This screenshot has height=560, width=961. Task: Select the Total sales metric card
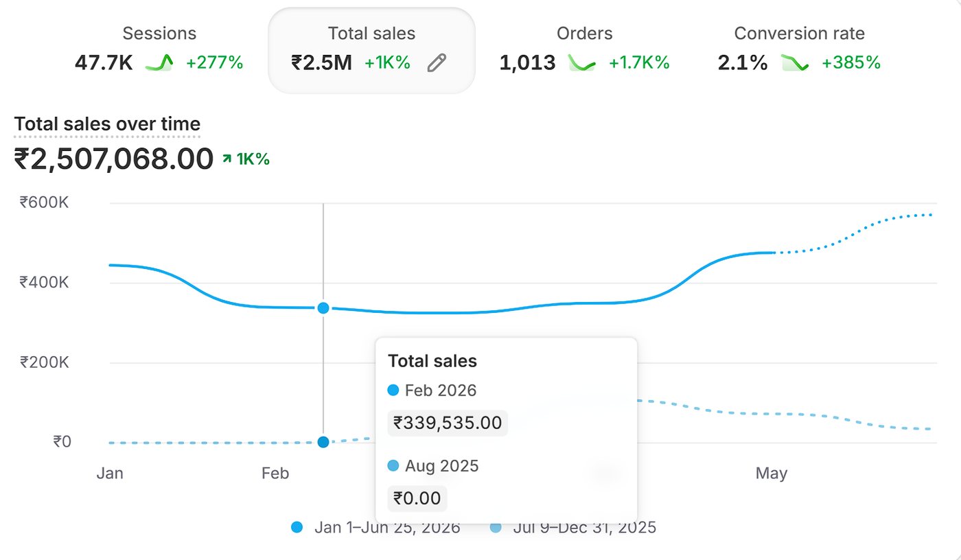[371, 50]
